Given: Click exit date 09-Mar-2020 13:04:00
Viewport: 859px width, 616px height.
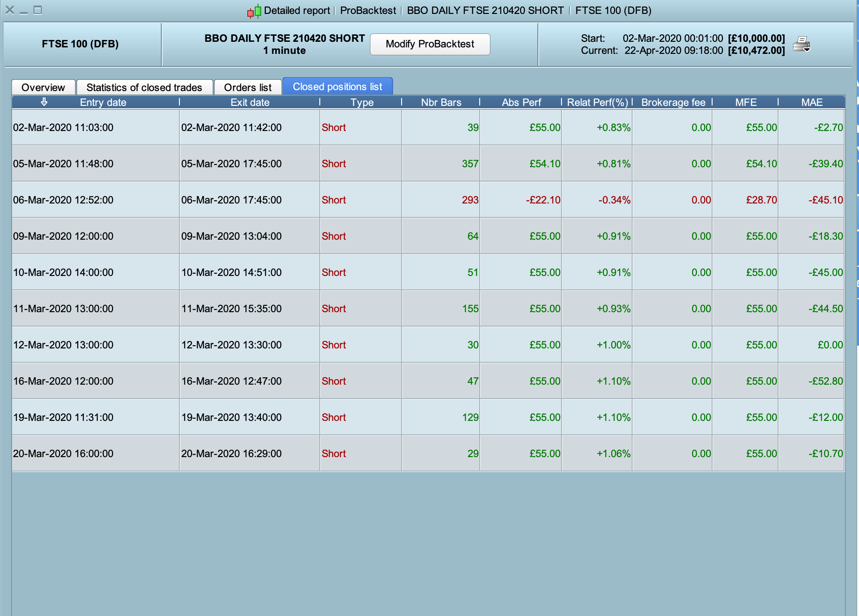Looking at the screenshot, I should click(231, 236).
